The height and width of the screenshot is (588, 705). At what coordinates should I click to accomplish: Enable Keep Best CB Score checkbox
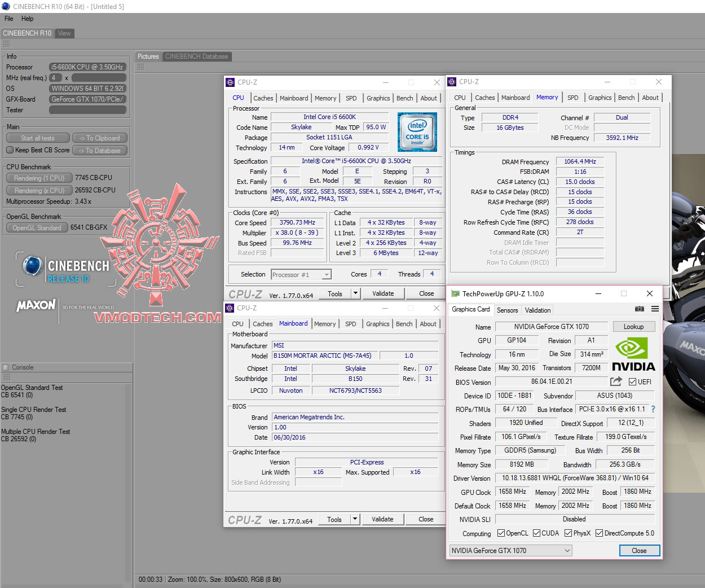point(10,150)
